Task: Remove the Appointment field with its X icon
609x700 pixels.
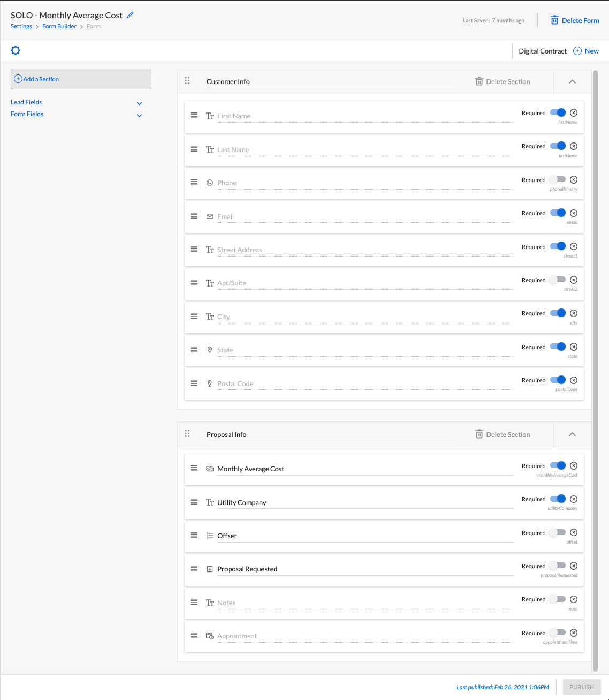Action: (574, 633)
